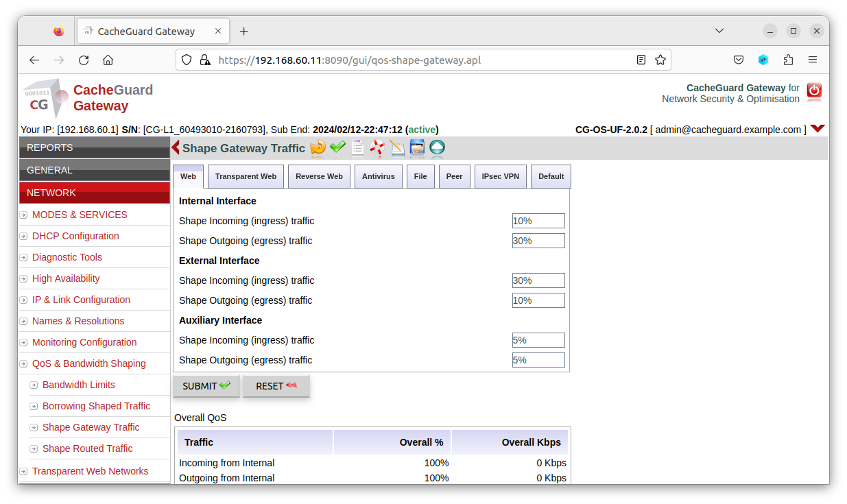
Task: Open REPORTS menu section
Action: (x=95, y=147)
